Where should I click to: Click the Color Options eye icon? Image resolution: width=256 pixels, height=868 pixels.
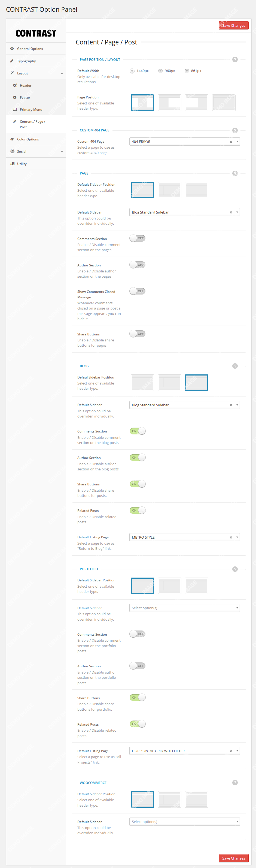pyautogui.click(x=12, y=139)
